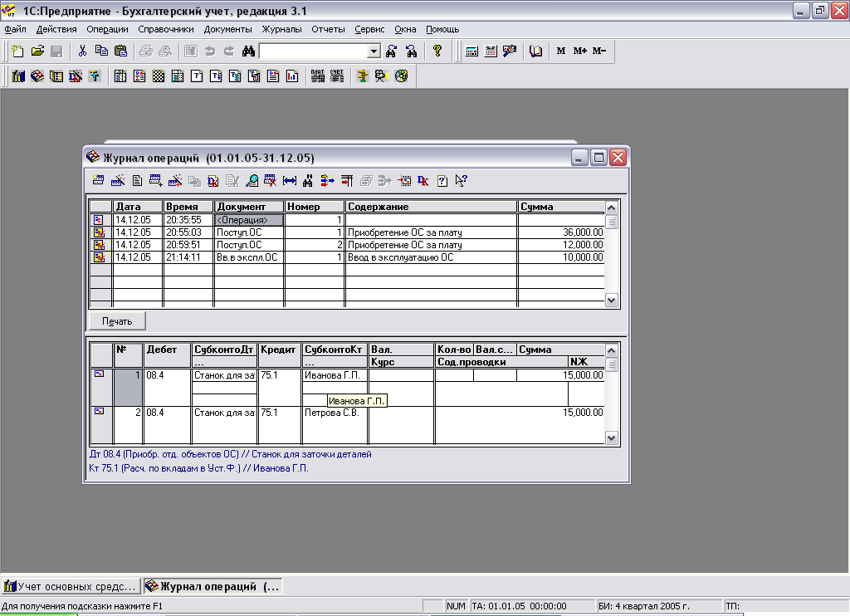Click the colorful disc icon in second toolbar

[401, 76]
